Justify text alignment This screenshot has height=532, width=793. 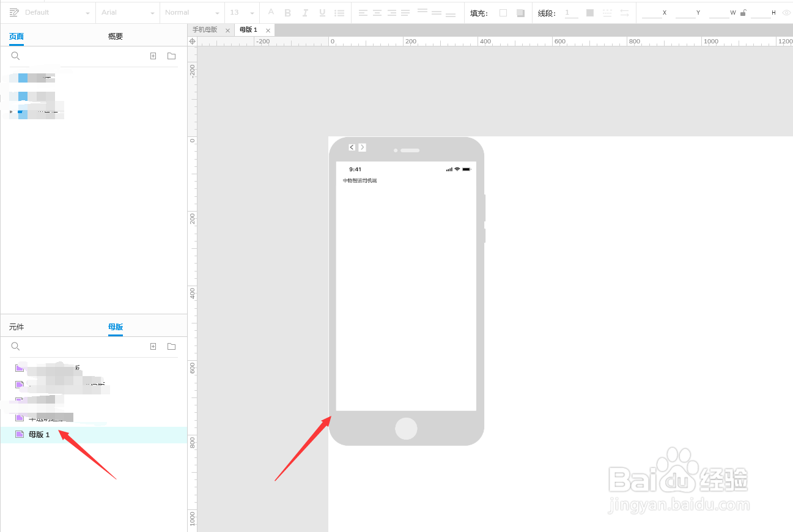pyautogui.click(x=405, y=13)
